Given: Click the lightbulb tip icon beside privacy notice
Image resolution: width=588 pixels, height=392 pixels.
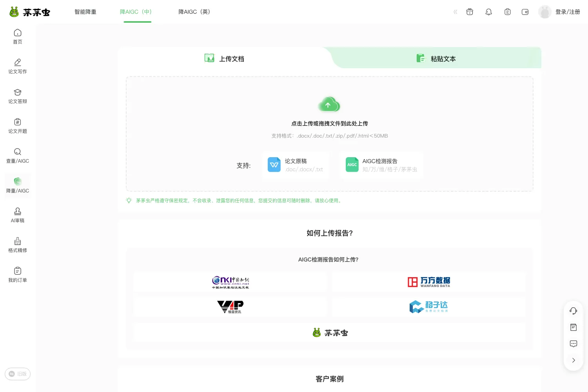Looking at the screenshot, I should click(x=129, y=200).
